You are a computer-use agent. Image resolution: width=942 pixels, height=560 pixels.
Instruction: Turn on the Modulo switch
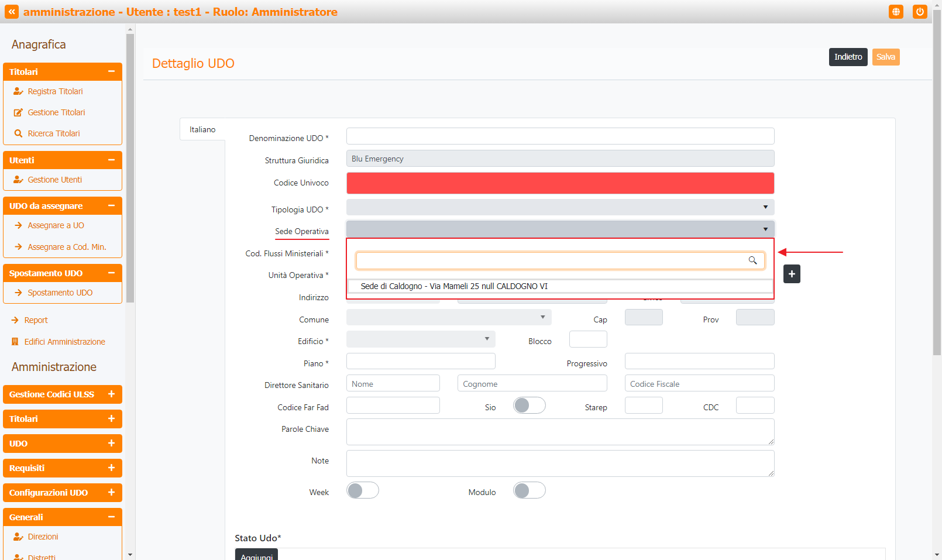[x=529, y=490]
